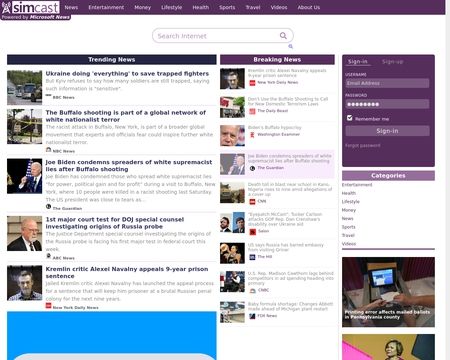Click the Salon source icon
Image resolution: width=450 pixels, height=360 pixels.
(x=252, y=231)
